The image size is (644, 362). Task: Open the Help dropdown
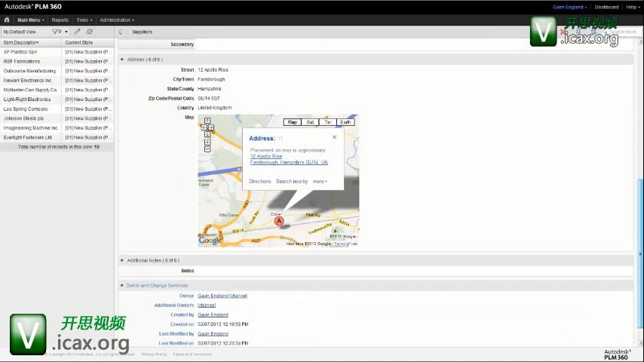click(x=633, y=7)
